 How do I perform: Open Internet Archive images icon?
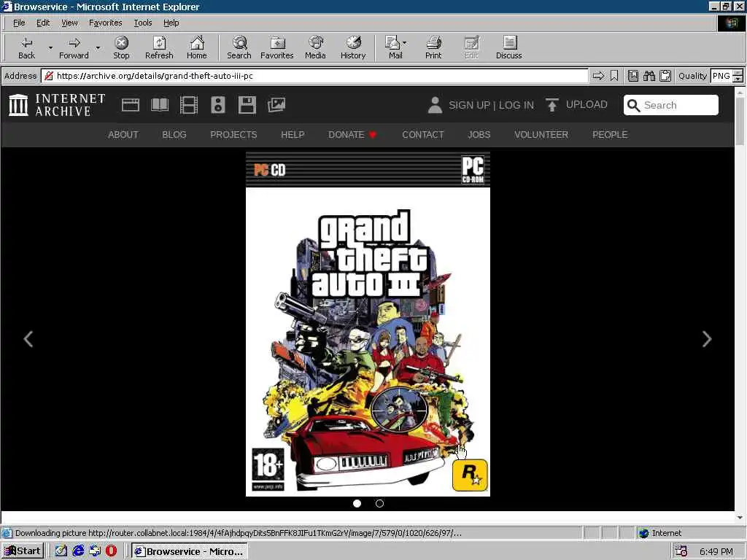276,105
